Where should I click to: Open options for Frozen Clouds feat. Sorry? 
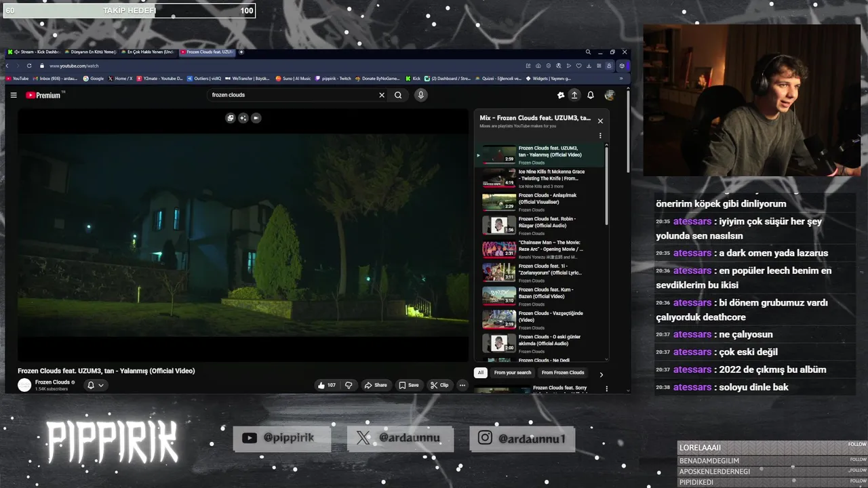click(x=606, y=389)
